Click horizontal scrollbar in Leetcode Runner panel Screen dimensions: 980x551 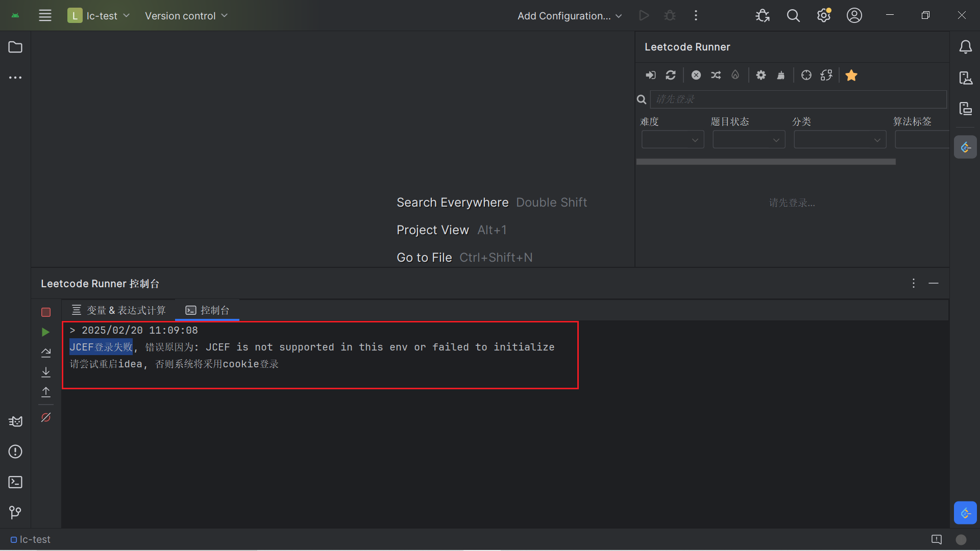tap(766, 162)
